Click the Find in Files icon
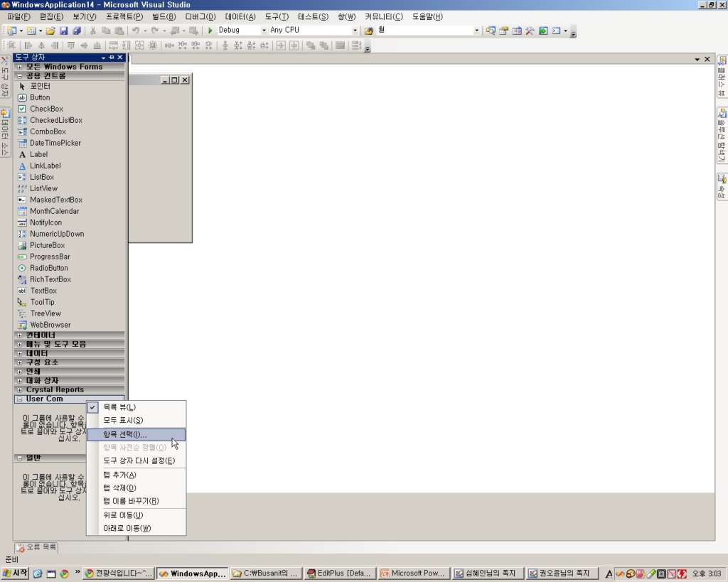 click(x=369, y=31)
